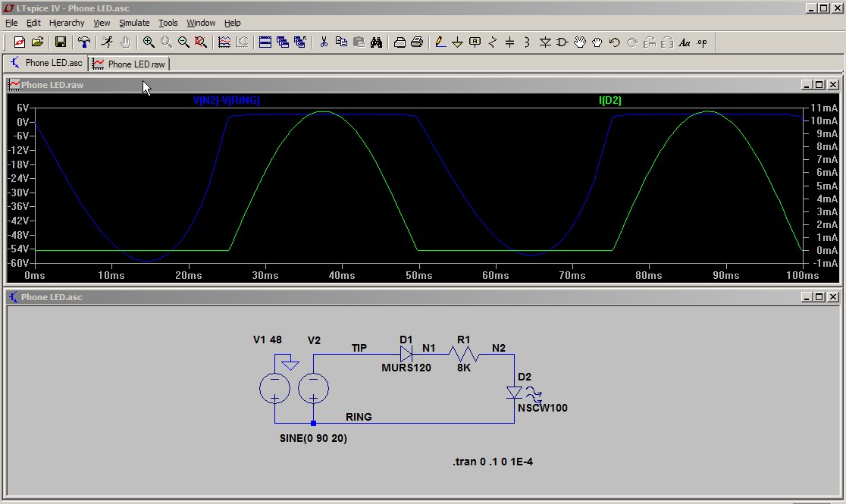This screenshot has width=846, height=504.
Task: Click the V1 voltage source symbol
Action: pos(274,389)
